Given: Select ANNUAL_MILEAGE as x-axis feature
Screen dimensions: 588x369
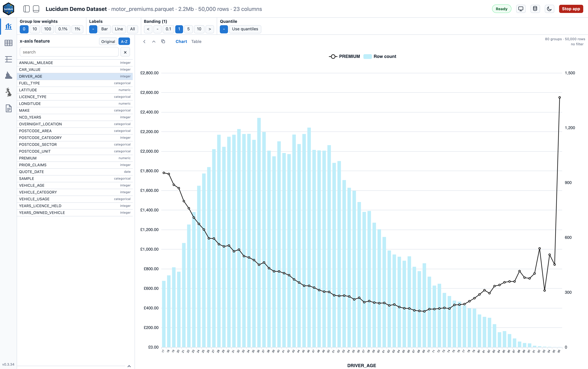Looking at the screenshot, I should [x=75, y=63].
